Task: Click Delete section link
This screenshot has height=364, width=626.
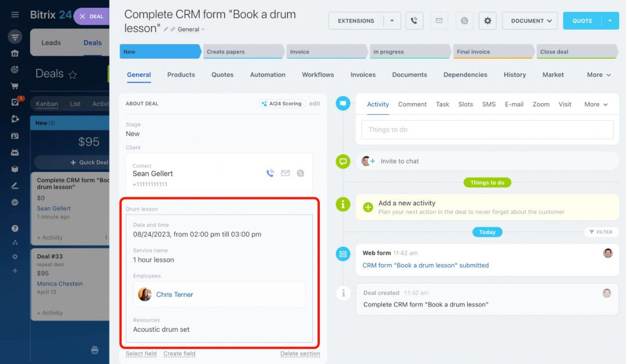Action: 300,354
